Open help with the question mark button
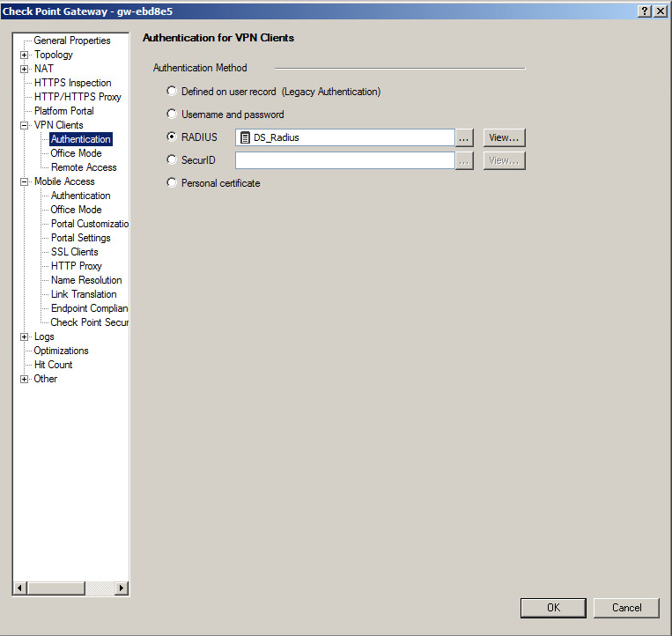Image resolution: width=672 pixels, height=636 pixels. 645,11
